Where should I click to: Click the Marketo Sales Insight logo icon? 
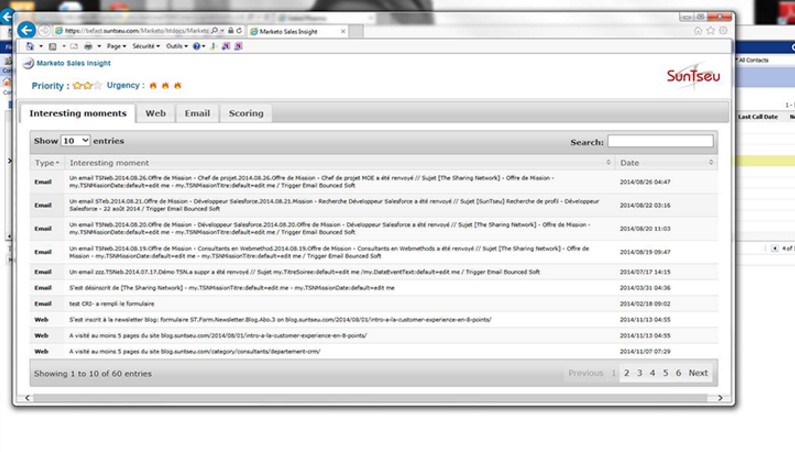(x=28, y=63)
